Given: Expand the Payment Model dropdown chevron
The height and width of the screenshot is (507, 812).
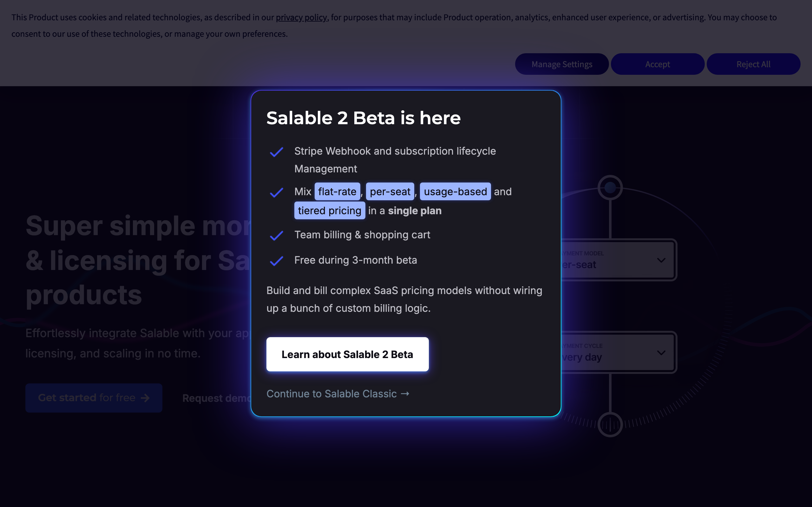Looking at the screenshot, I should [x=661, y=260].
